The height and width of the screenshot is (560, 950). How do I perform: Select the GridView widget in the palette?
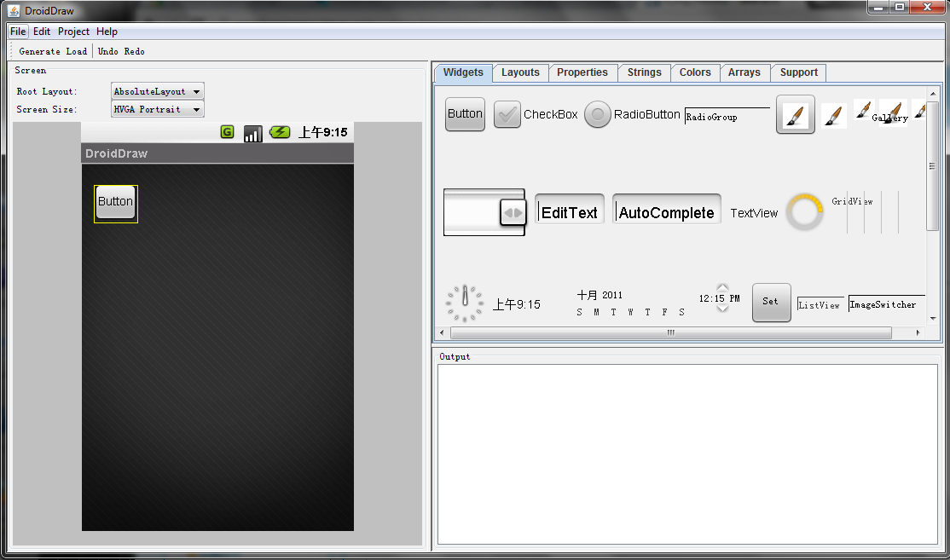pyautogui.click(x=866, y=212)
